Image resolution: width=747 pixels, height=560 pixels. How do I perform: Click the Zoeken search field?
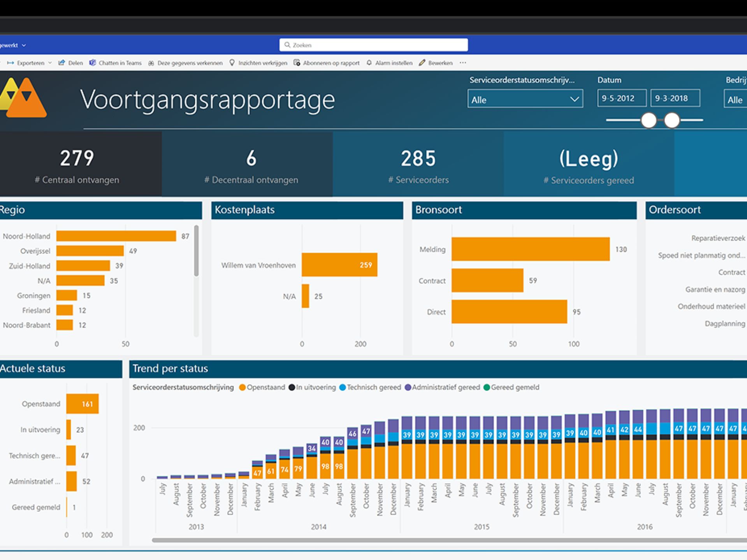[x=374, y=45]
